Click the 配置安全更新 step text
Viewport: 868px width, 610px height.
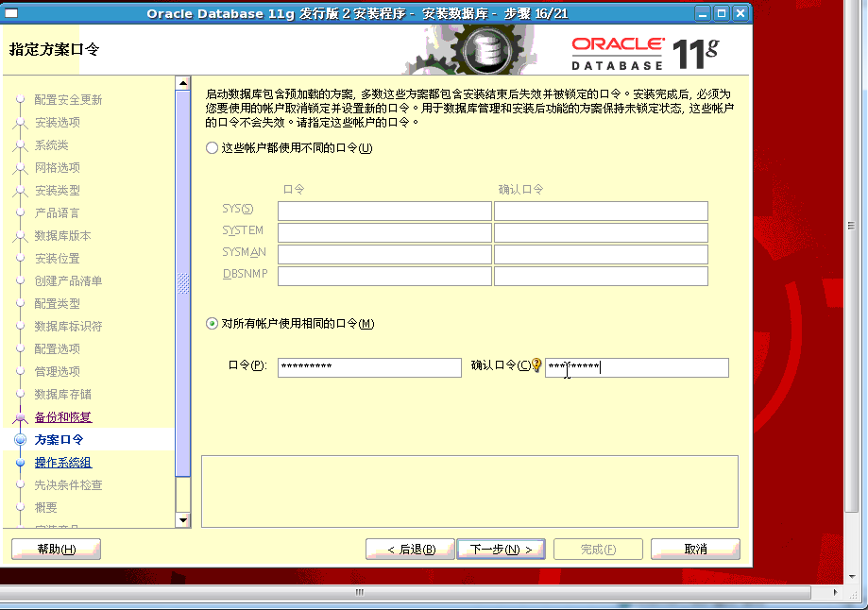(x=68, y=100)
